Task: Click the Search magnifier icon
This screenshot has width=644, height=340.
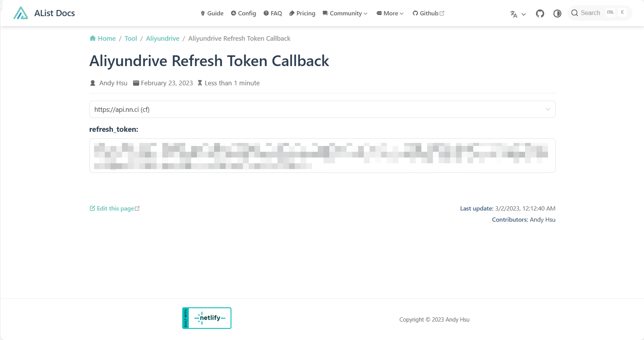Action: pos(575,13)
